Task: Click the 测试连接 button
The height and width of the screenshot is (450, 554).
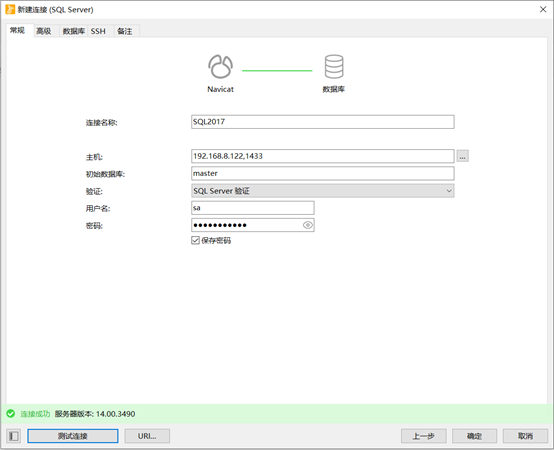Action: pyautogui.click(x=73, y=436)
